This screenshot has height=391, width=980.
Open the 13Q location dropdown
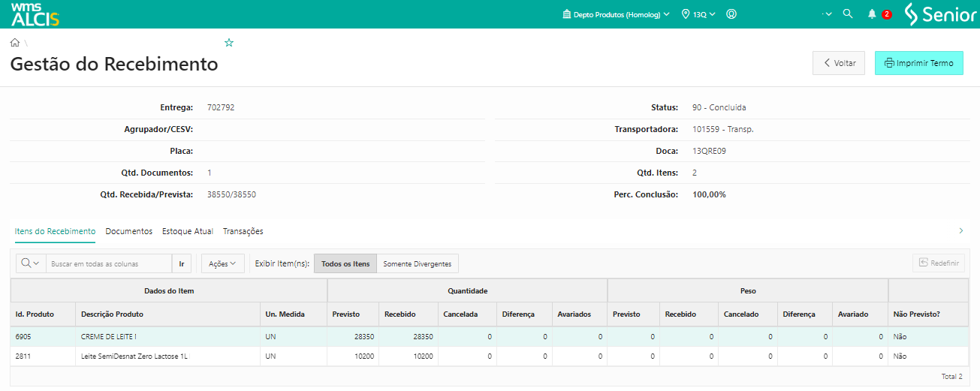698,14
